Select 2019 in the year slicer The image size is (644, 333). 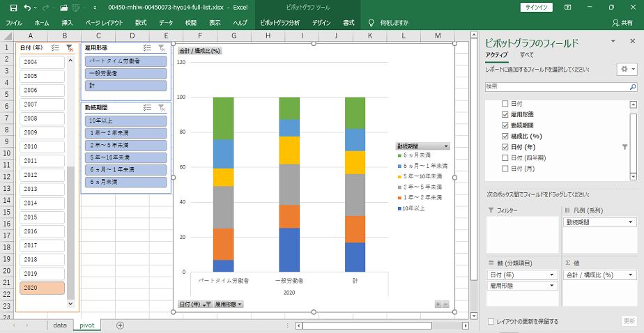(42, 274)
